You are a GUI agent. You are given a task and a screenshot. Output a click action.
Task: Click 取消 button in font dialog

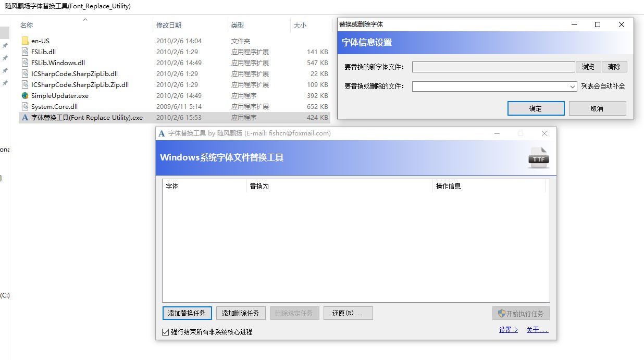pyautogui.click(x=597, y=108)
